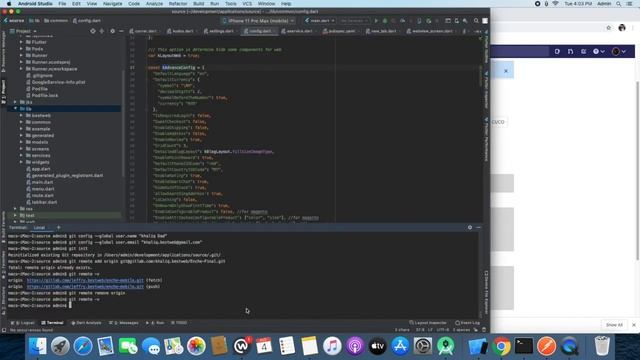This screenshot has height=360, width=640.
Task: Open first gitlab origin fetch URL link
Action: pos(85,280)
